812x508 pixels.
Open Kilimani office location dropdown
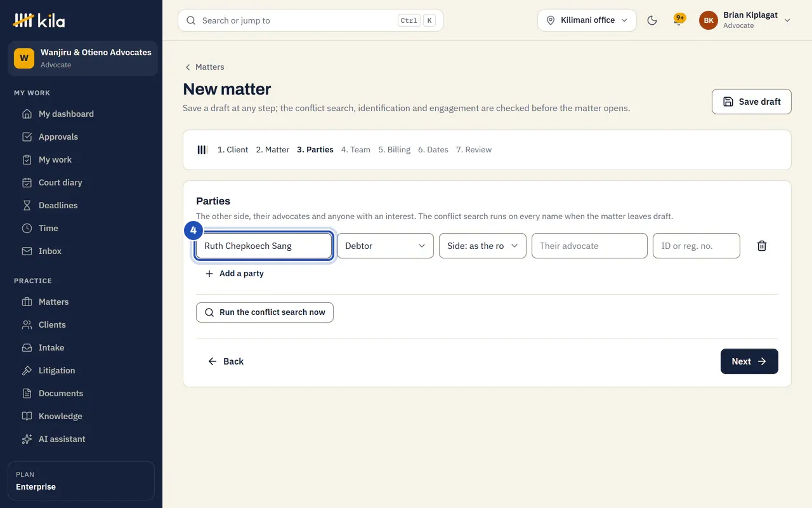pyautogui.click(x=587, y=20)
